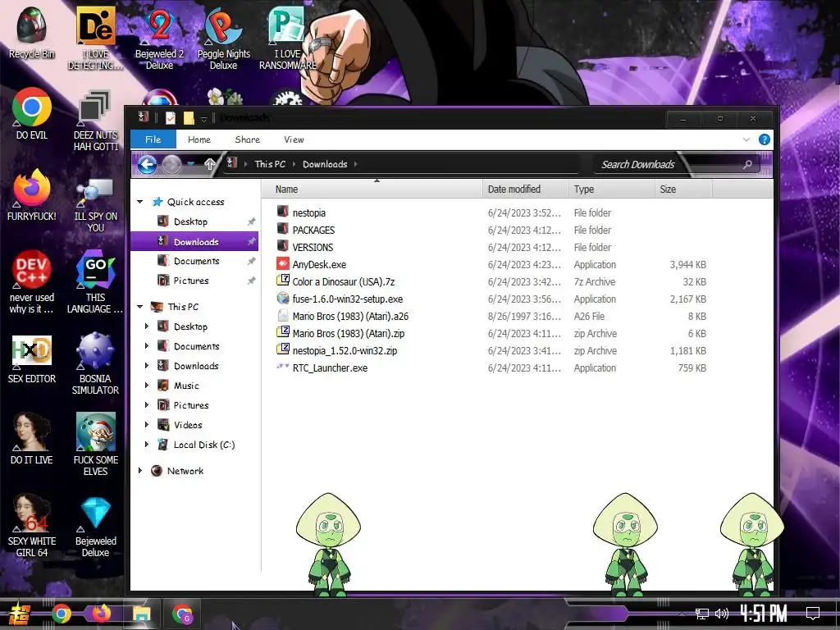Sort by the Size column header

683,189
